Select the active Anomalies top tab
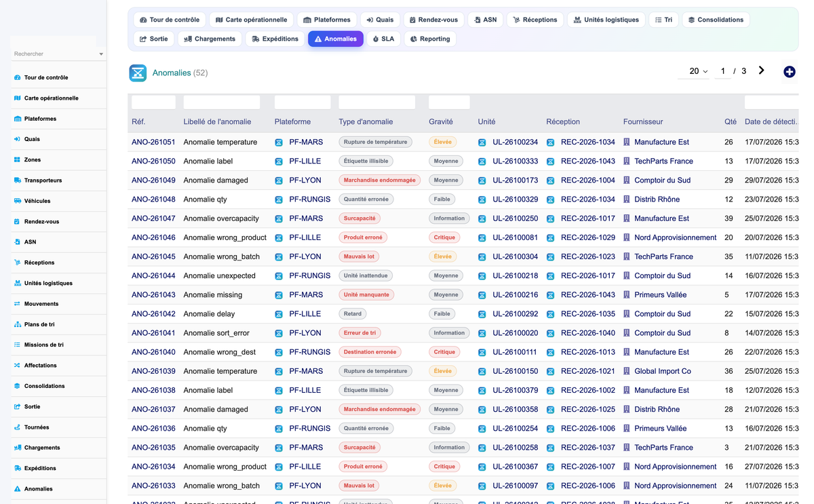814x504 pixels. [335, 39]
